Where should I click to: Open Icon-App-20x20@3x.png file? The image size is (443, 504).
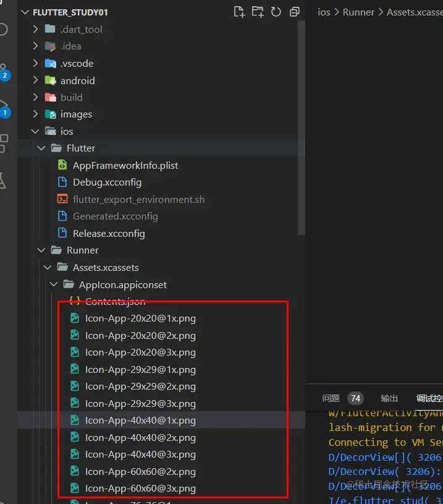tap(140, 352)
